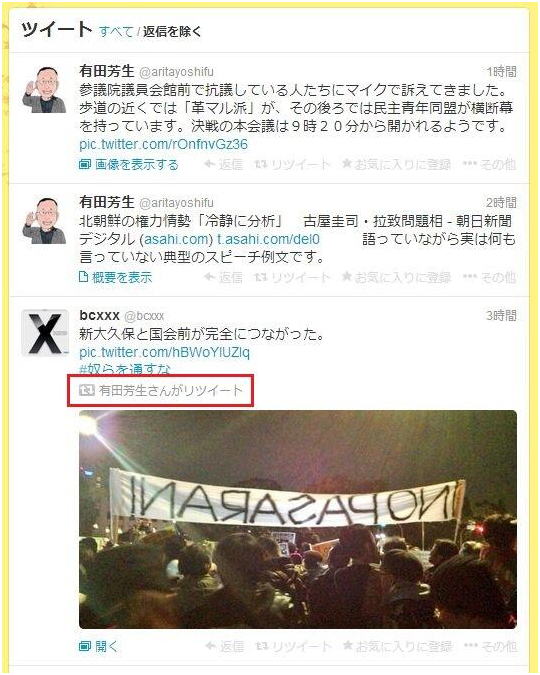540x675 pixels.
Task: Open その他 menu on first tweet
Action: [490, 164]
